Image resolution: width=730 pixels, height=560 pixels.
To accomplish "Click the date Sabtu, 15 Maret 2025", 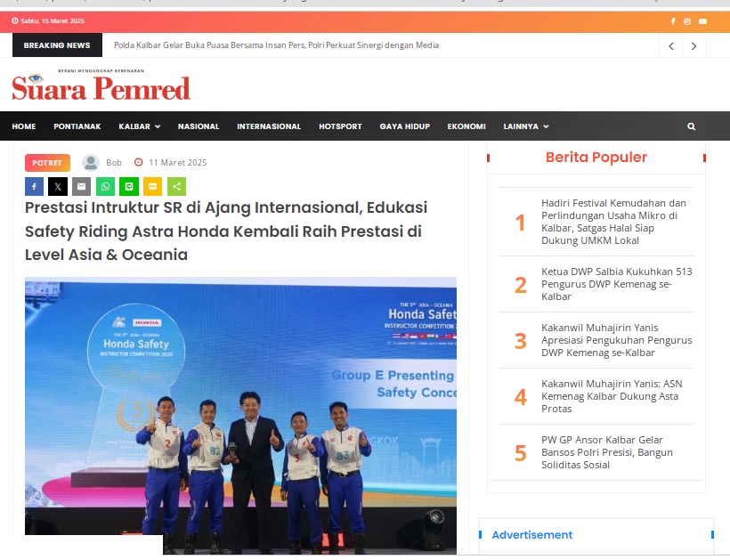I will click(x=53, y=21).
